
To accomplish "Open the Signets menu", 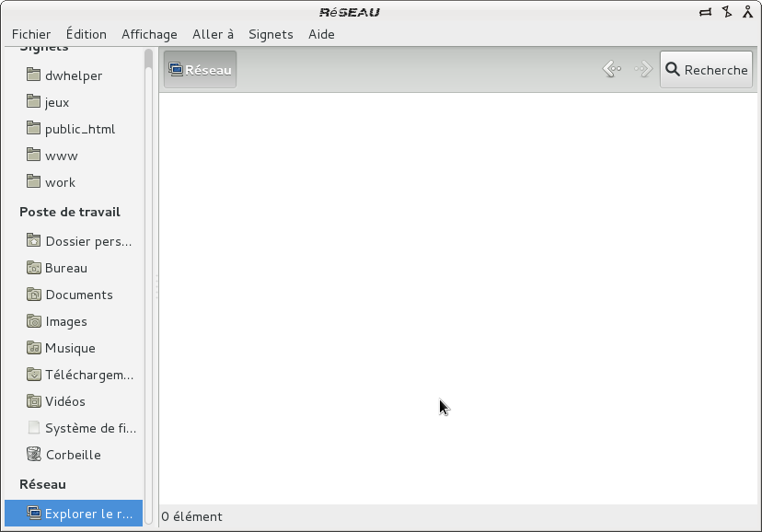I will [271, 34].
